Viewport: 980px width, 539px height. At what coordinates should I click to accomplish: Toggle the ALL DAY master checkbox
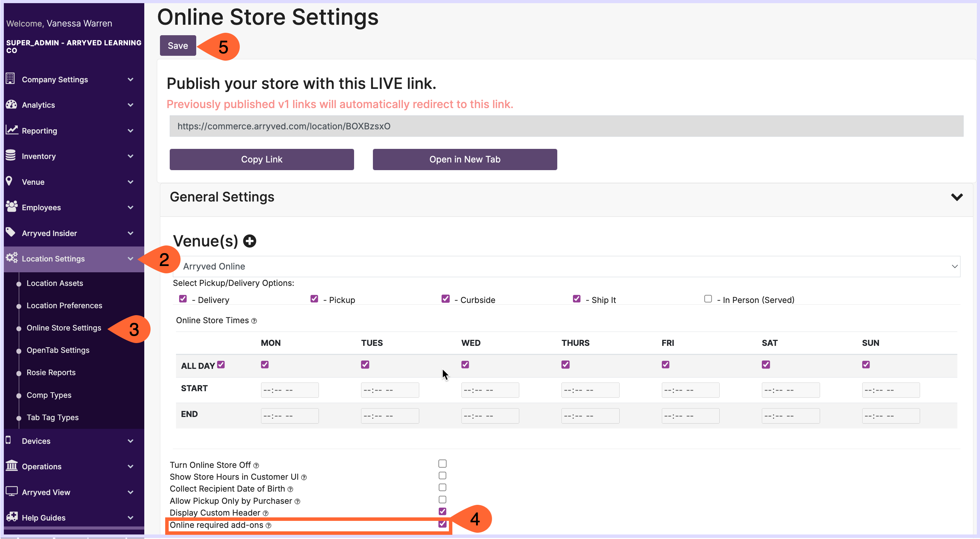coord(221,365)
